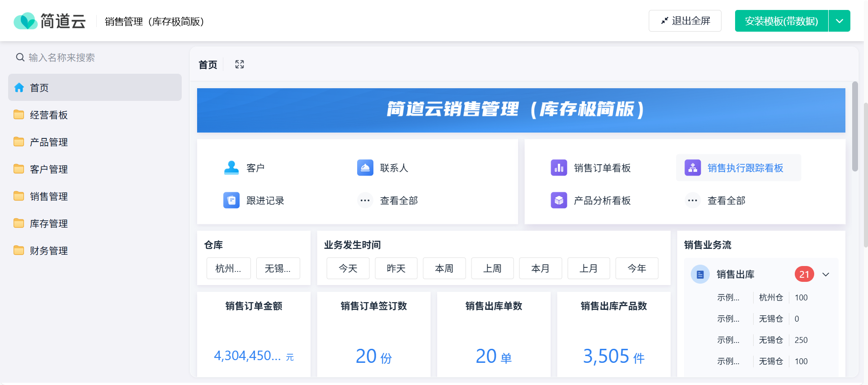Select 昨天 time filter
Viewport: 868px width, 385px height.
396,268
